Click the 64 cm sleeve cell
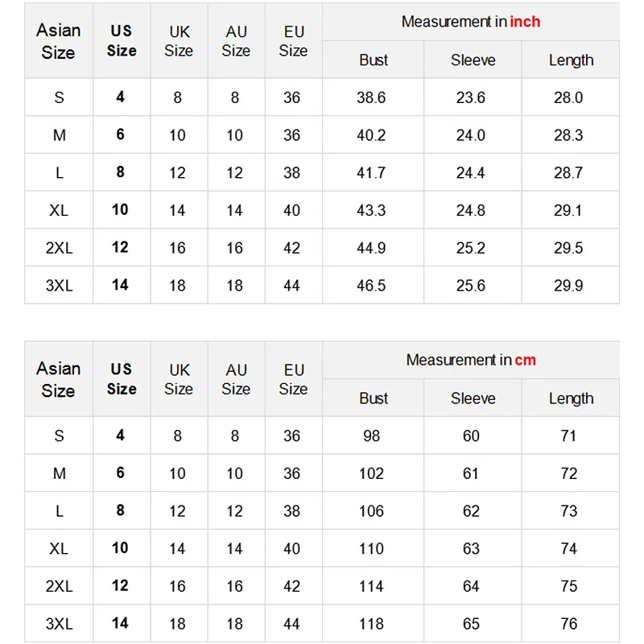The width and height of the screenshot is (644, 644). (471, 586)
